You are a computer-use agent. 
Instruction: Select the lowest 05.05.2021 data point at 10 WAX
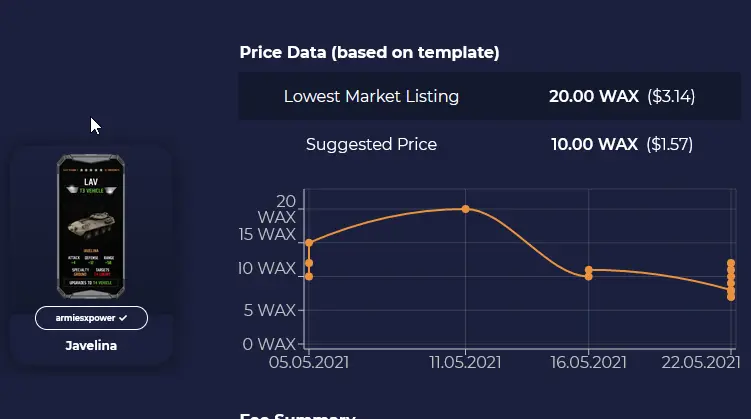click(x=309, y=276)
